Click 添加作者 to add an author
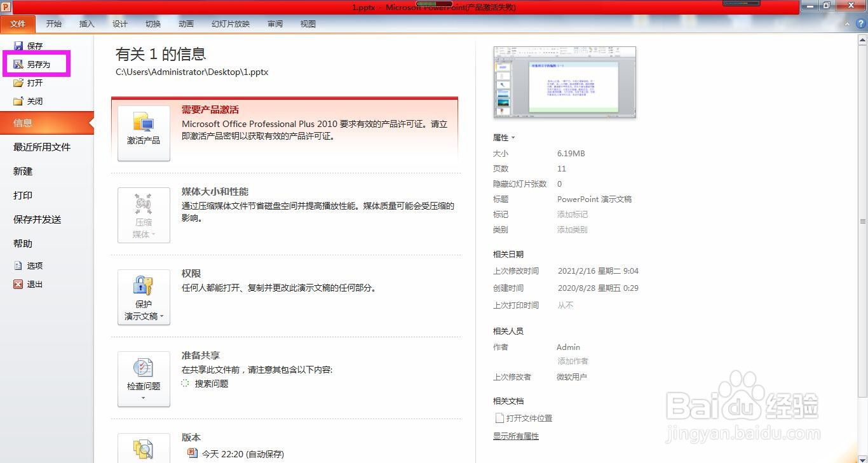Screen dimensions: 868x463 coord(573,361)
